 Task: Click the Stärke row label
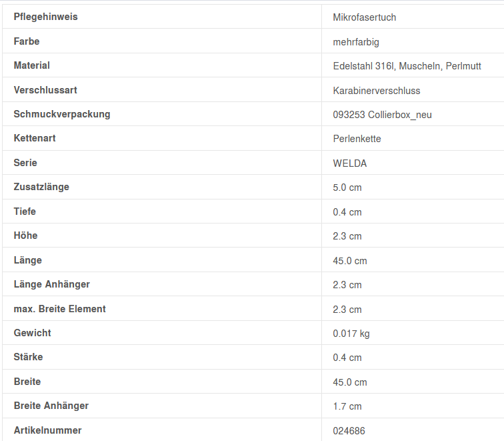tap(28, 357)
